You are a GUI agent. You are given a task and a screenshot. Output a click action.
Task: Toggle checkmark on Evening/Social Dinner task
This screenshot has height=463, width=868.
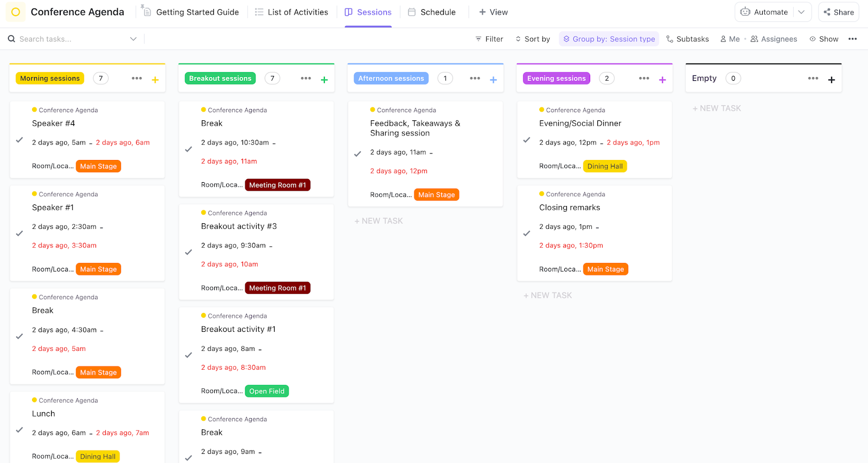(527, 140)
